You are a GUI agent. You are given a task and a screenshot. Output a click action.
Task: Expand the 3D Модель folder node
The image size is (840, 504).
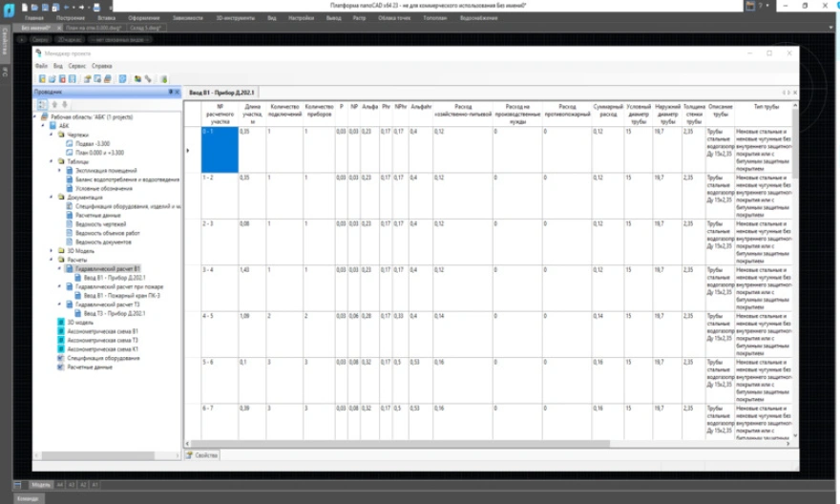[52, 251]
